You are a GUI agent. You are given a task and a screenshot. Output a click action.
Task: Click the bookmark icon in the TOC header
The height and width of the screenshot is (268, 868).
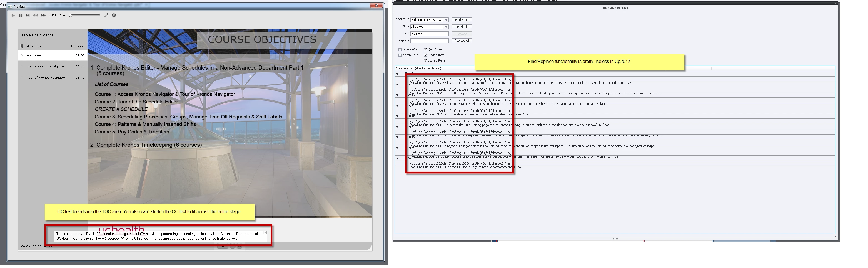tap(22, 46)
